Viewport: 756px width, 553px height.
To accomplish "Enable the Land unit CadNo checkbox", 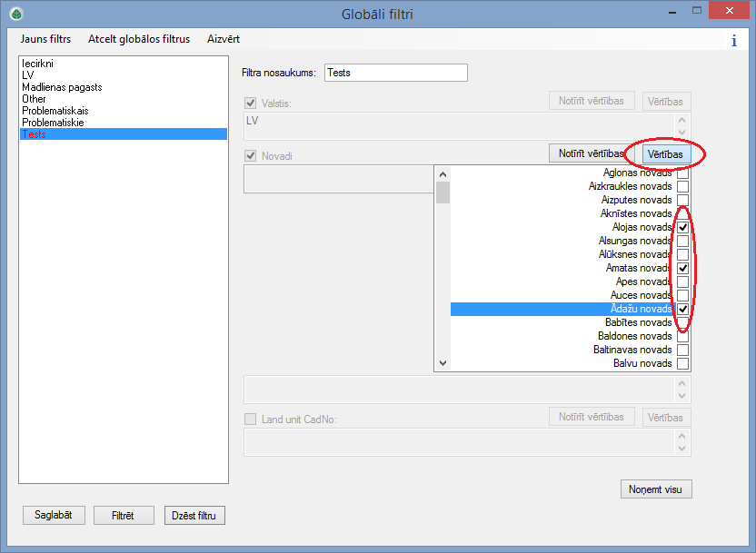I will coord(251,419).
